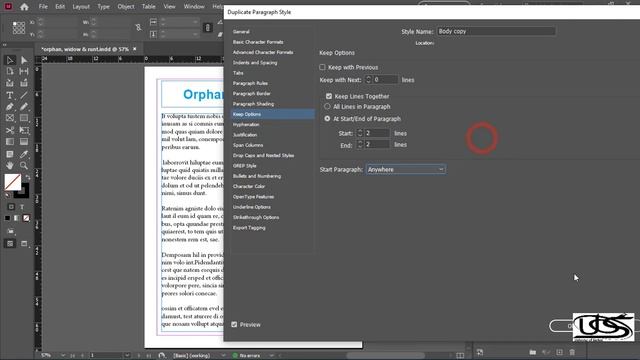This screenshot has height=360, width=640.
Task: Select the Gap tool
Action: click(x=24, y=71)
